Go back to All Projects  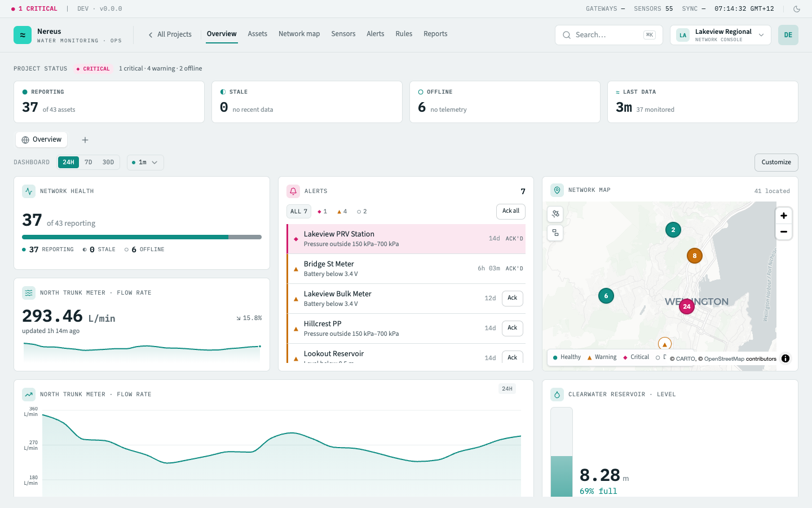(x=170, y=34)
